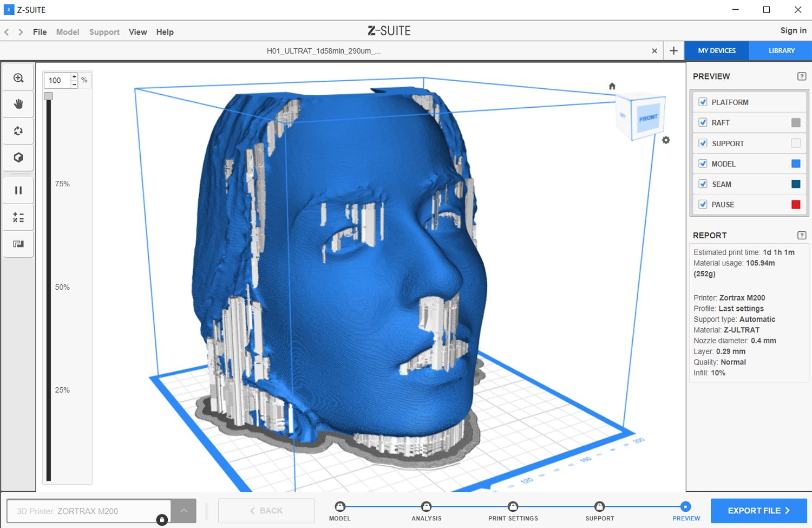Click the Sign in link
Screen dimensions: 812x528
793,30
